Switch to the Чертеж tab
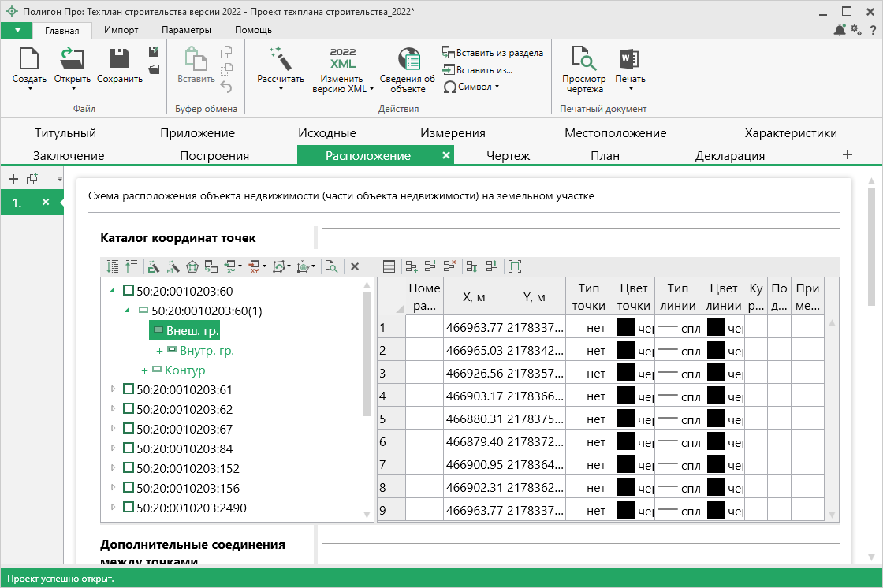Viewport: 883px width, 588px height. tap(508, 155)
